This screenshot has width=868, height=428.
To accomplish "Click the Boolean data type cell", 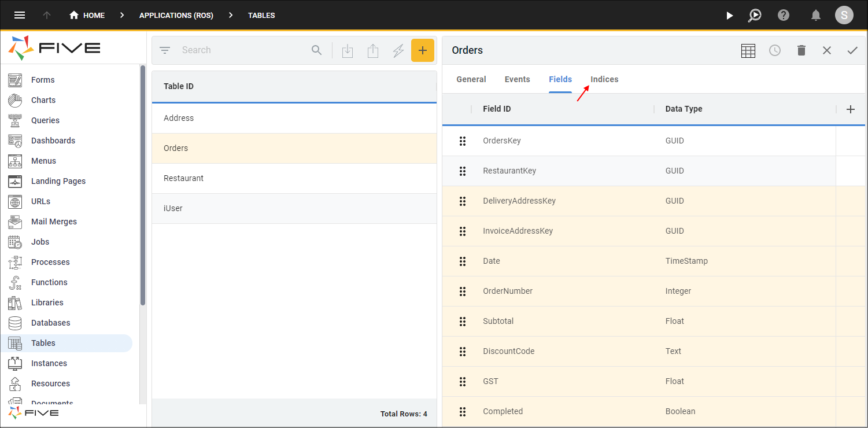I will point(680,411).
